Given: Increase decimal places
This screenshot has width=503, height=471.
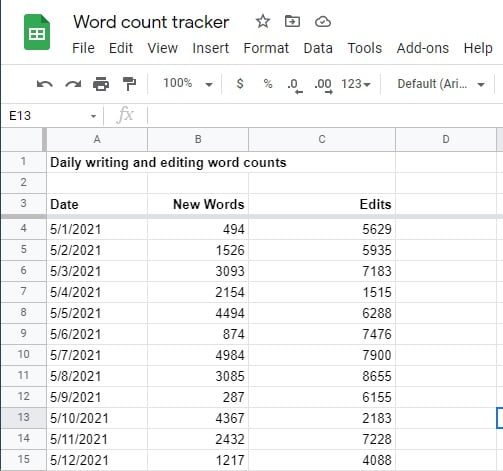Looking at the screenshot, I should pos(323,85).
